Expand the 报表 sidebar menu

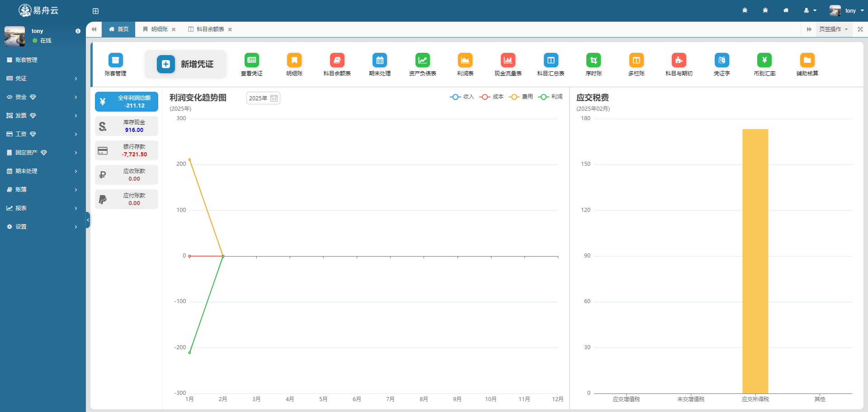tap(43, 208)
